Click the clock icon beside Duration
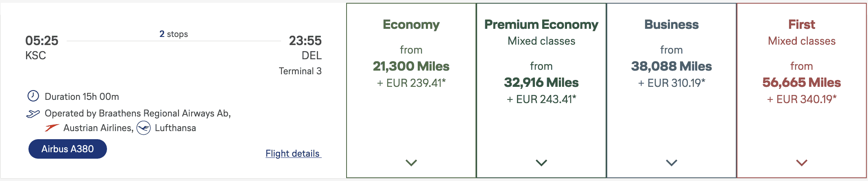 tap(33, 96)
